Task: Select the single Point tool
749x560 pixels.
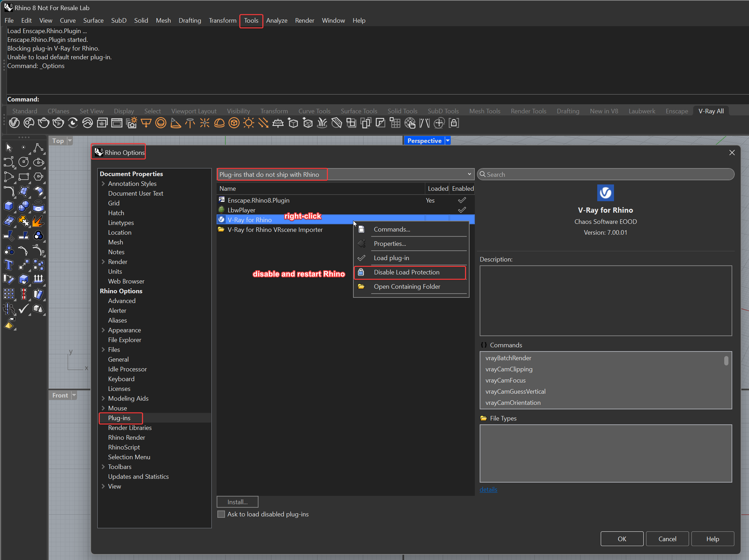Action: (x=23, y=148)
